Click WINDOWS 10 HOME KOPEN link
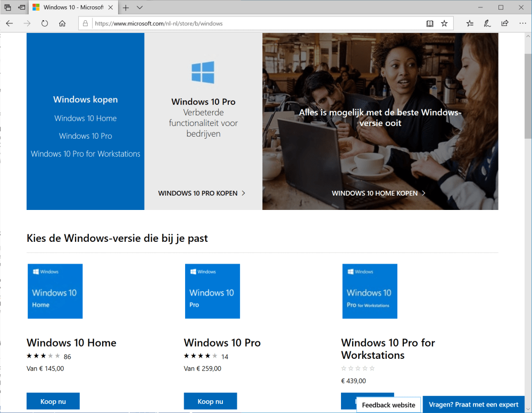This screenshot has width=532, height=413. pyautogui.click(x=378, y=193)
